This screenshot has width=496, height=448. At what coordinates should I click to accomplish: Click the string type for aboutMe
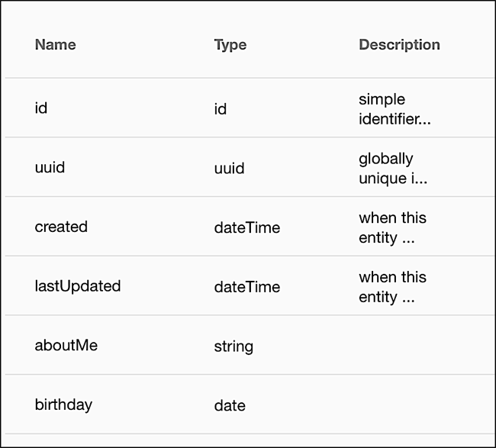pos(233,346)
